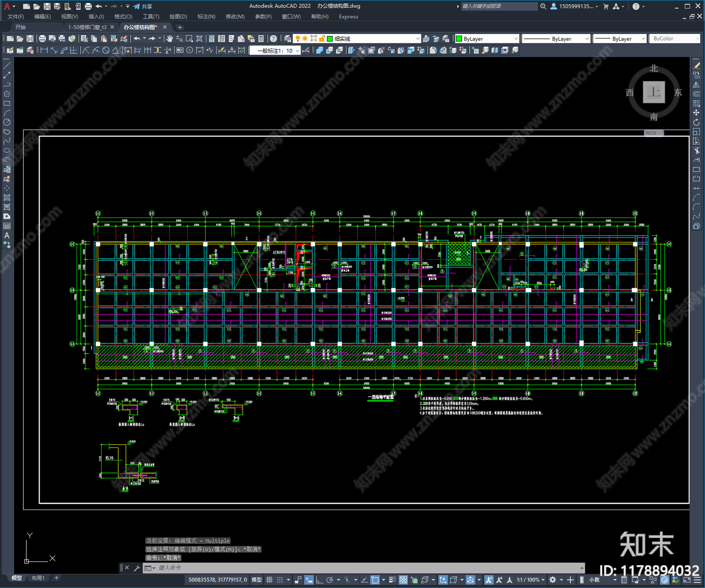Viewport: 705px width, 588px height.
Task: Click the new drawing tab plus button
Action: click(180, 27)
